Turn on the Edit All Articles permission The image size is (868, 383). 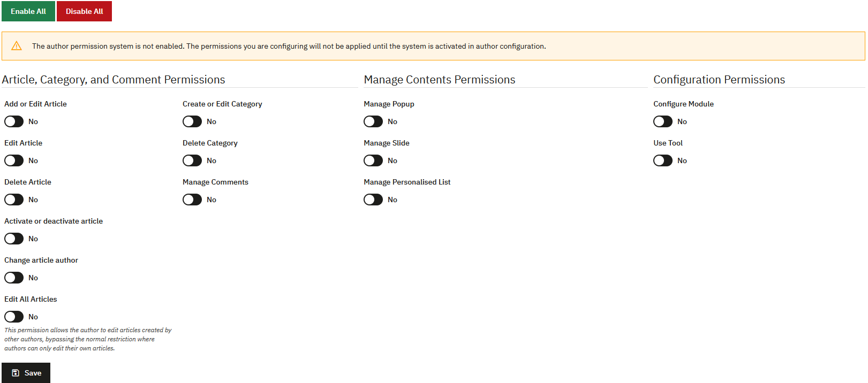pos(14,317)
